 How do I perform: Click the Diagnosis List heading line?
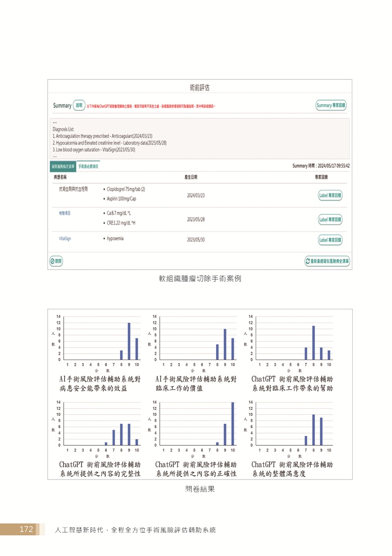[63, 129]
